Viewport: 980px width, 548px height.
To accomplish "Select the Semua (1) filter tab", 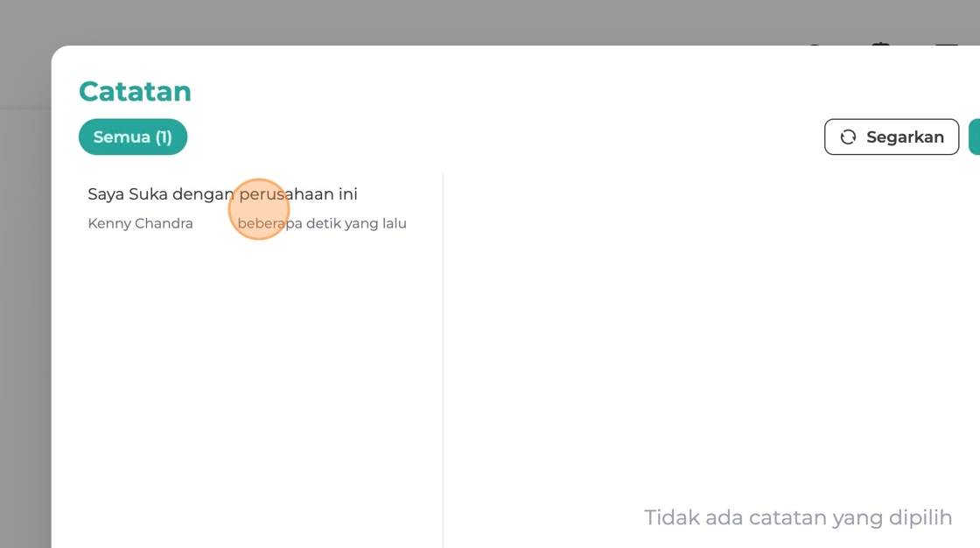I will pyautogui.click(x=133, y=137).
